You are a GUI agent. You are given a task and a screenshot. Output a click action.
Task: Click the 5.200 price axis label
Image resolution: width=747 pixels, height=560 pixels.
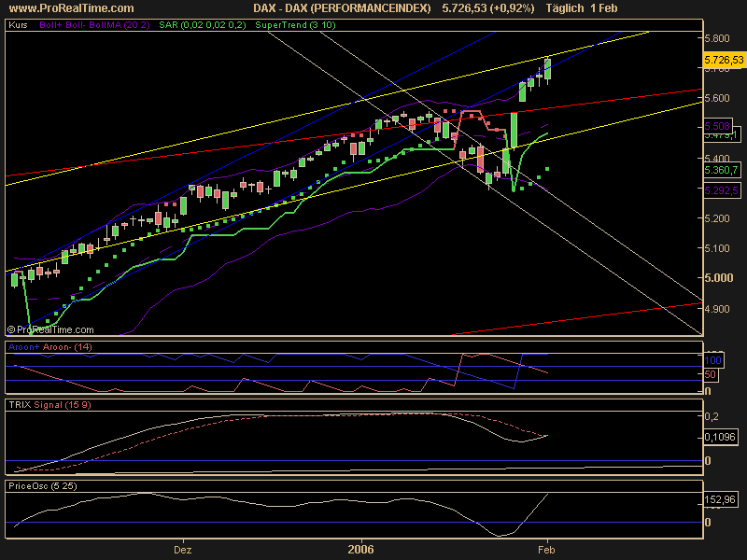coord(717,218)
